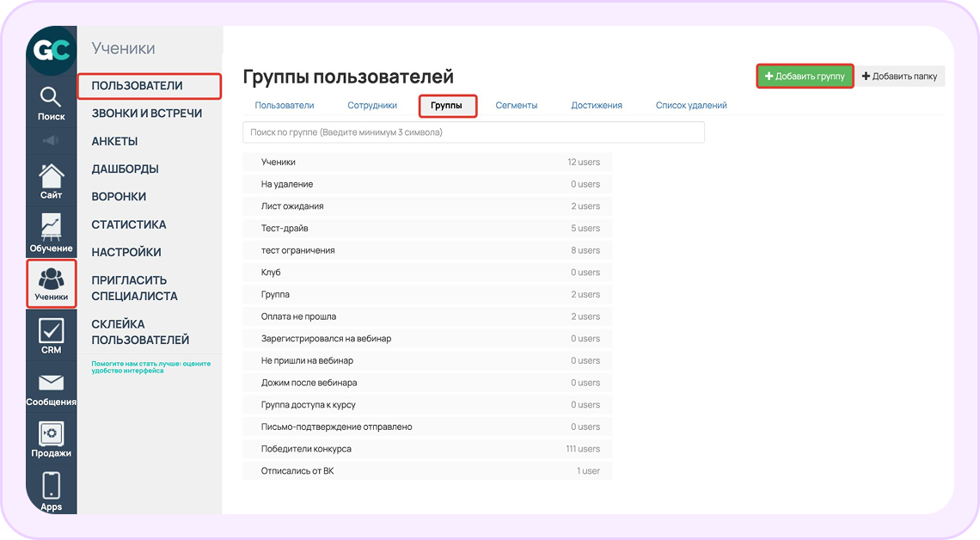The image size is (980, 540).
Task: Switch to the Сегменты tab
Action: (517, 106)
